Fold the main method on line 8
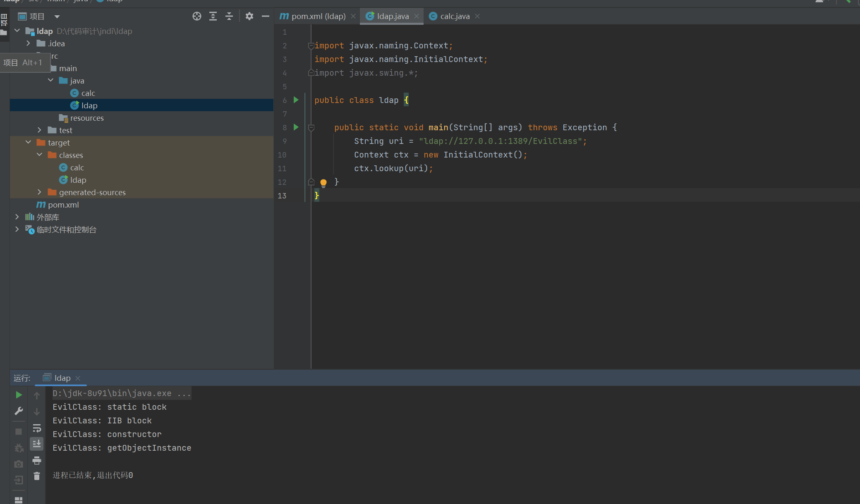The image size is (860, 504). [311, 127]
